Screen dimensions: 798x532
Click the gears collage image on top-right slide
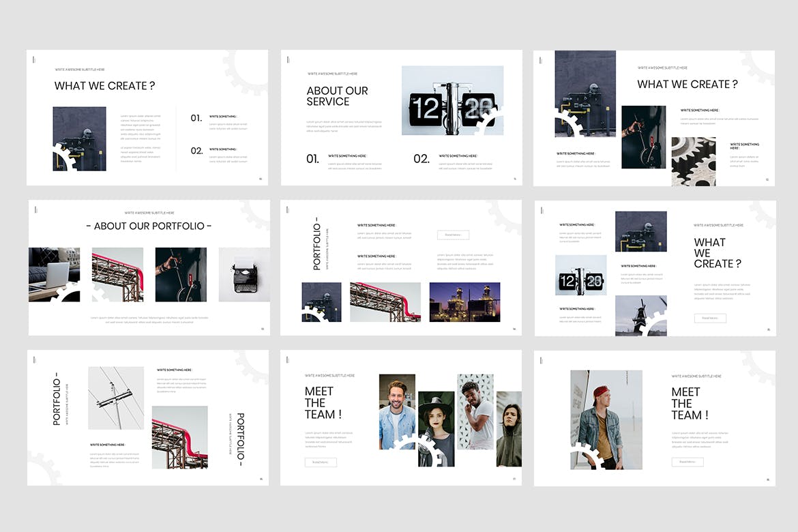click(x=694, y=162)
